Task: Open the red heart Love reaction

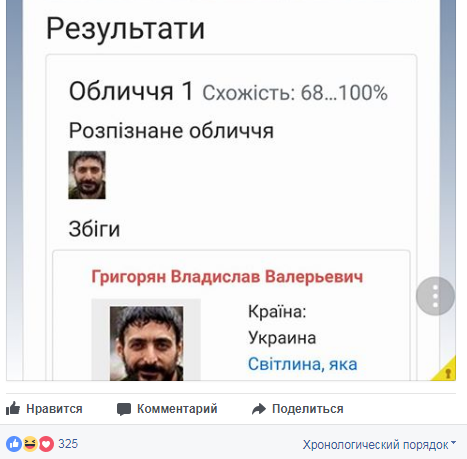Action: tap(46, 444)
